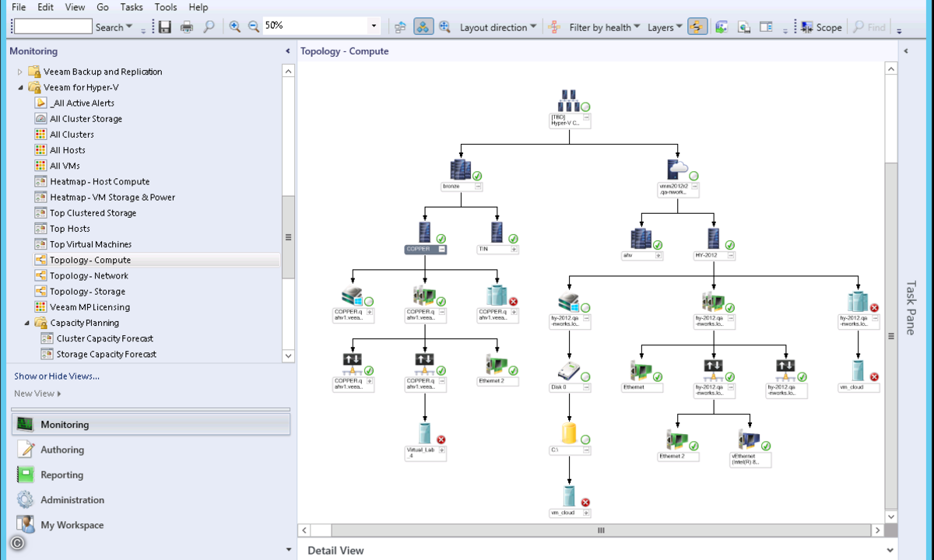Viewport: 934px width, 560px height.
Task: Select the C:\ volume node icon
Action: (569, 434)
